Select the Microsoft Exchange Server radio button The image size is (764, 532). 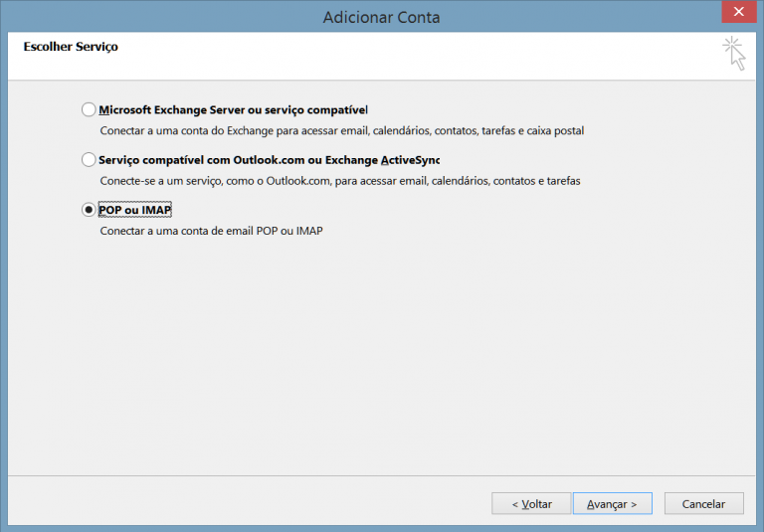90,109
